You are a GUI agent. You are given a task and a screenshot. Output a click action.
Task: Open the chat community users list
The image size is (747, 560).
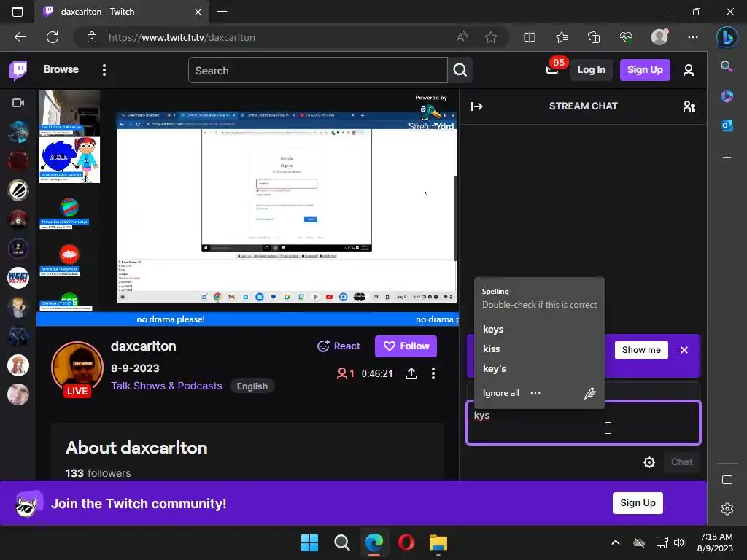[x=689, y=106]
